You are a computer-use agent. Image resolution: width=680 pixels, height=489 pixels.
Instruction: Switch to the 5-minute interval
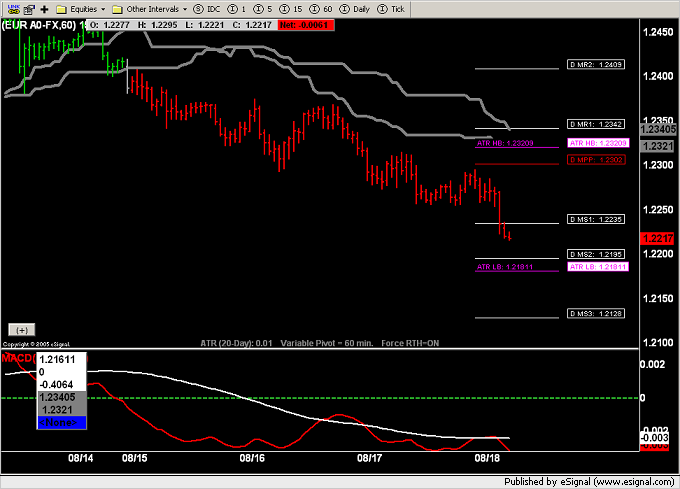(x=263, y=9)
